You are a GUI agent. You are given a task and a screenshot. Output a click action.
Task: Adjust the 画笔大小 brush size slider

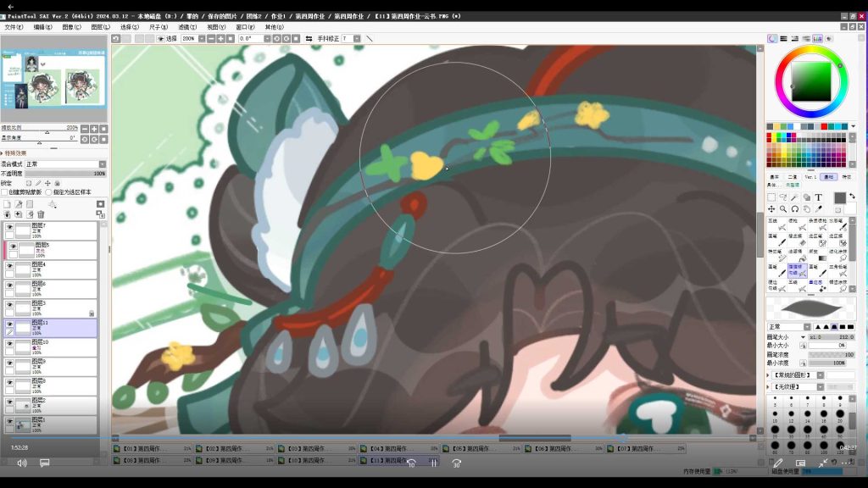[x=832, y=337]
